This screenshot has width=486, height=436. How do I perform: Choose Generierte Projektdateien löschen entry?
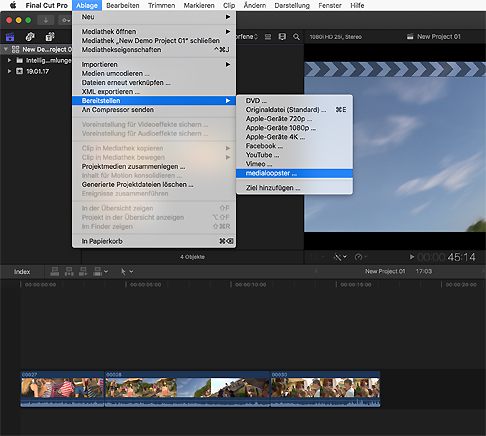pos(154,184)
